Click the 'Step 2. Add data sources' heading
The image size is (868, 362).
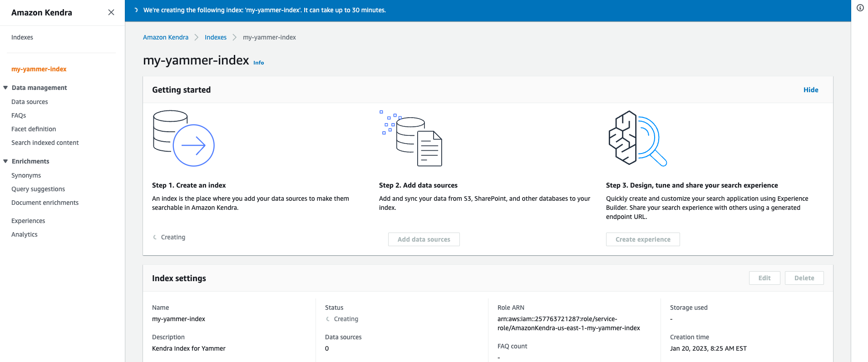[418, 185]
